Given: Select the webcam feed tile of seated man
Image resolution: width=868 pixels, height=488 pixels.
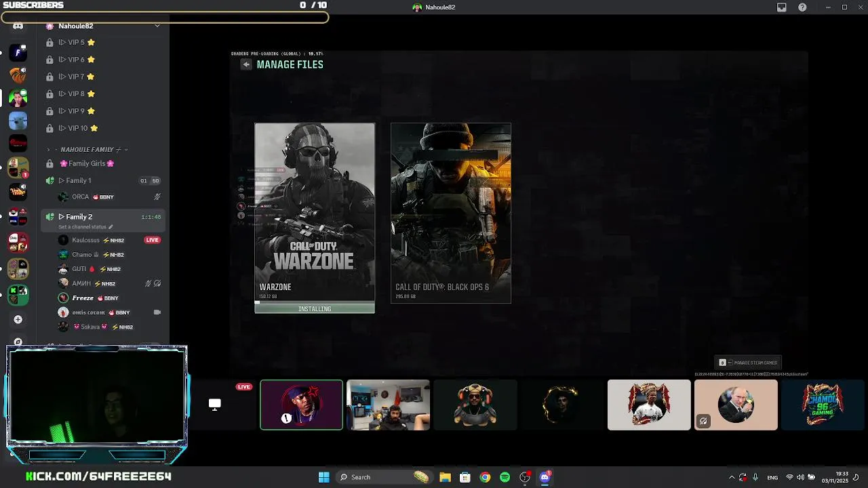Looking at the screenshot, I should coord(388,405).
